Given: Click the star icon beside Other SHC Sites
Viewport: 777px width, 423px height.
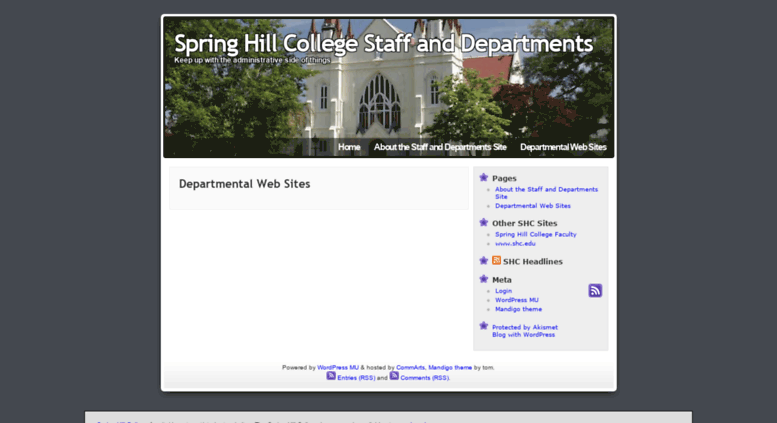Looking at the screenshot, I should tap(484, 222).
